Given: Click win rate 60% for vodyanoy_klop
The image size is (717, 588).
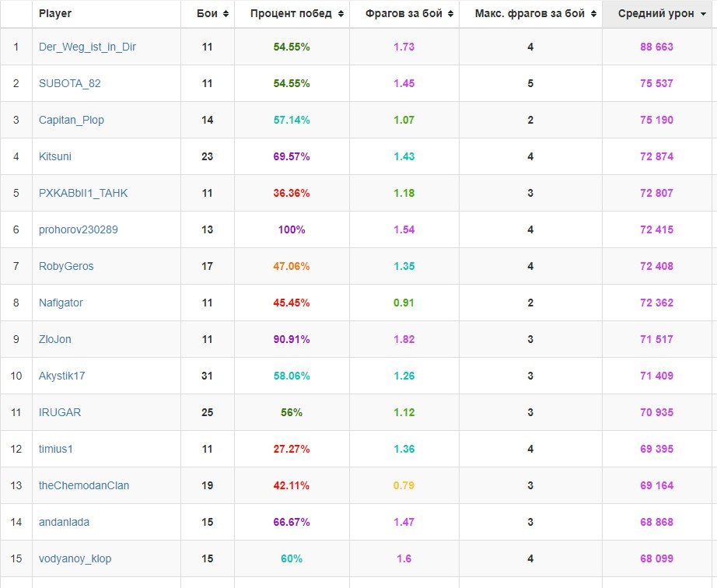Looking at the screenshot, I should tap(292, 559).
